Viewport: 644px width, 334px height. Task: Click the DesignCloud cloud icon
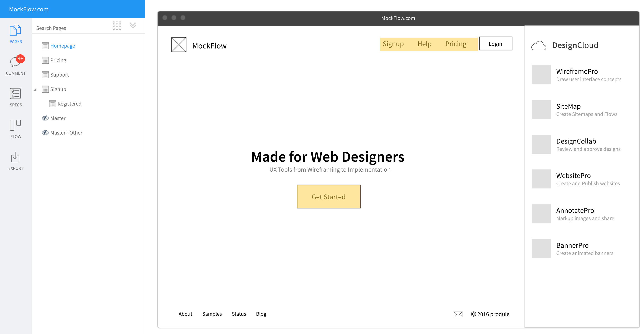[x=539, y=46]
